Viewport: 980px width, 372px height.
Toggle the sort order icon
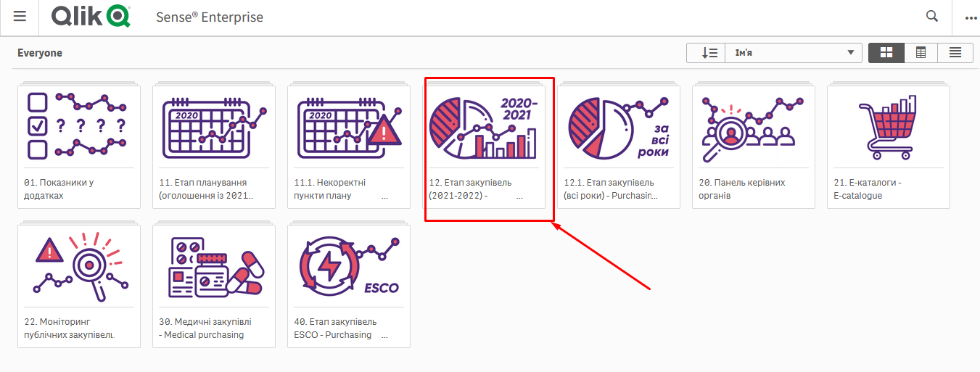click(706, 52)
